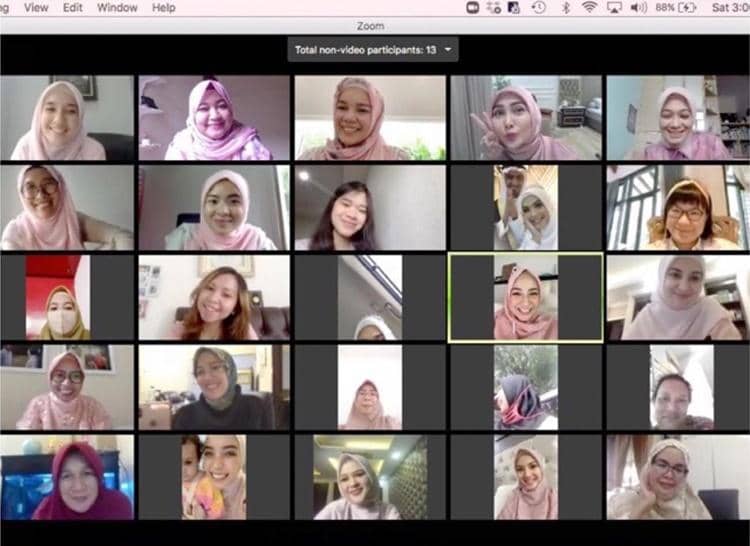
Task: Open the Window menu in menu bar
Action: 117,7
